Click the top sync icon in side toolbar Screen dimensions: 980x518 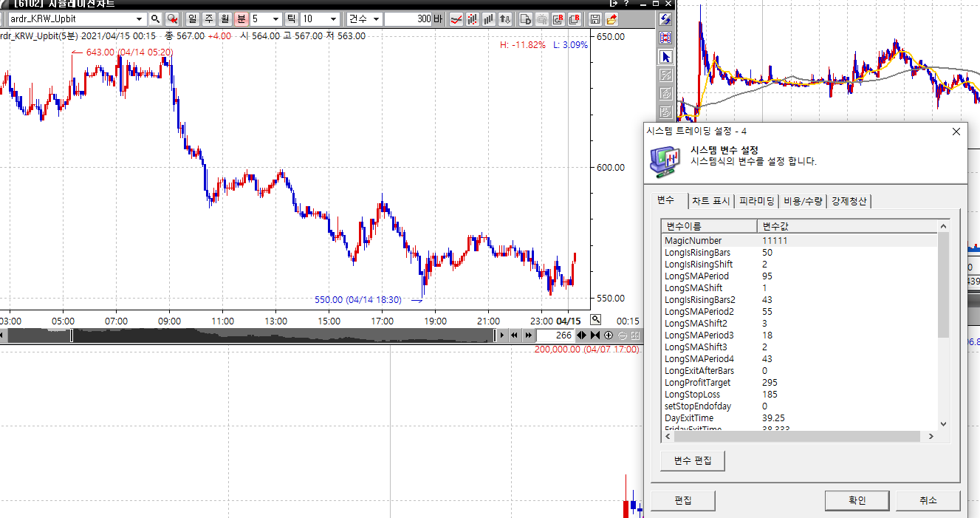tap(665, 20)
